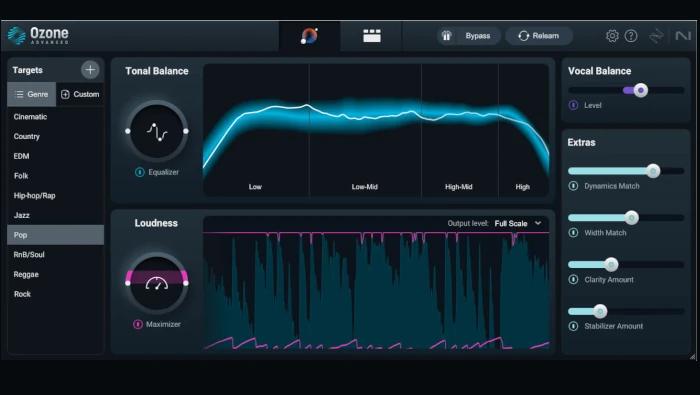
Task: Click the Native Instruments logo icon
Action: coord(683,36)
